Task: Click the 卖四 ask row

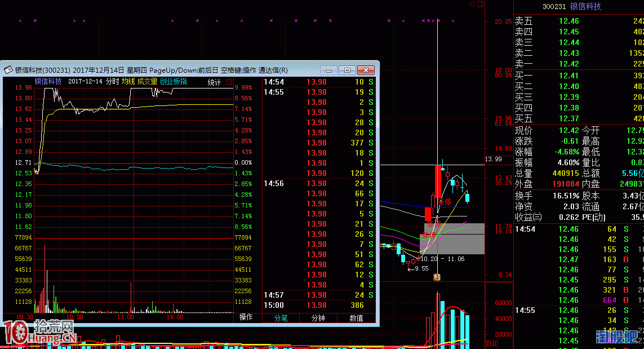Action: [x=579, y=32]
